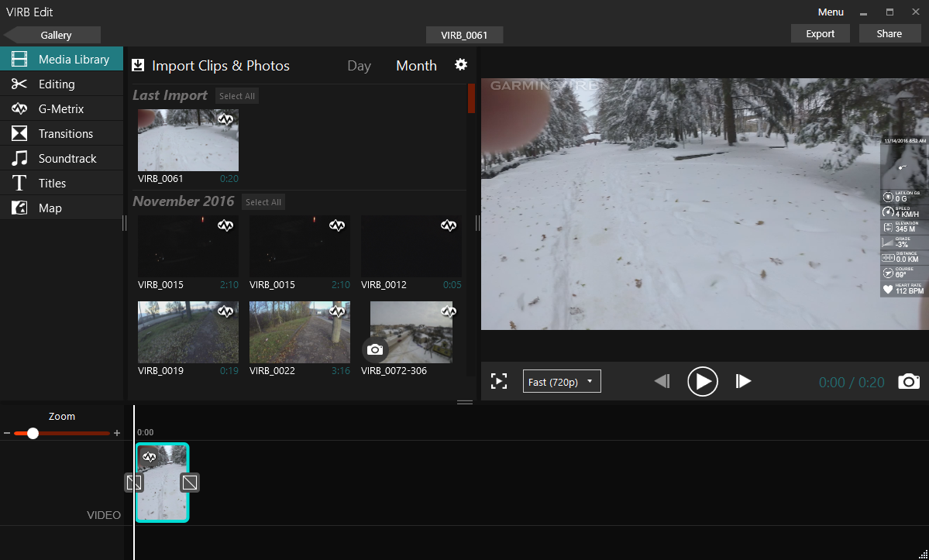
Task: Step back one frame in the preview
Action: click(662, 381)
